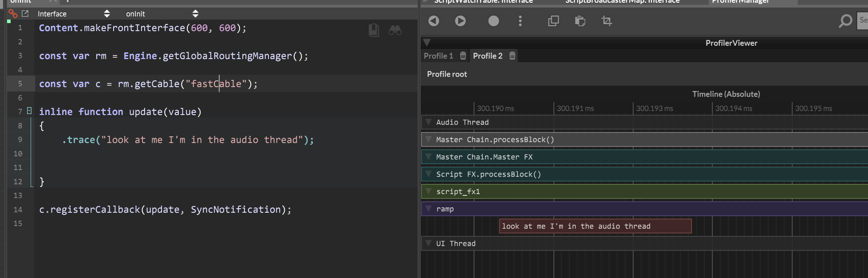Click the "fastCable" string in line 5
This screenshot has height=278, width=868.
pos(216,84)
